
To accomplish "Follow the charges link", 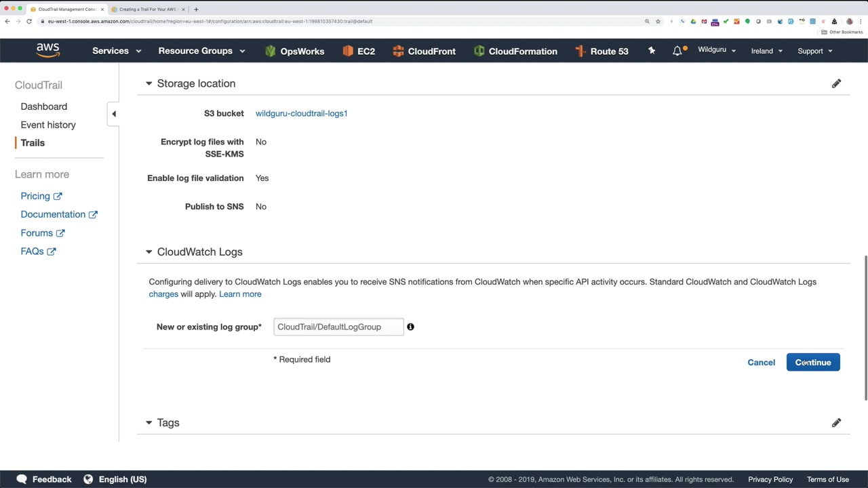I will point(163,294).
